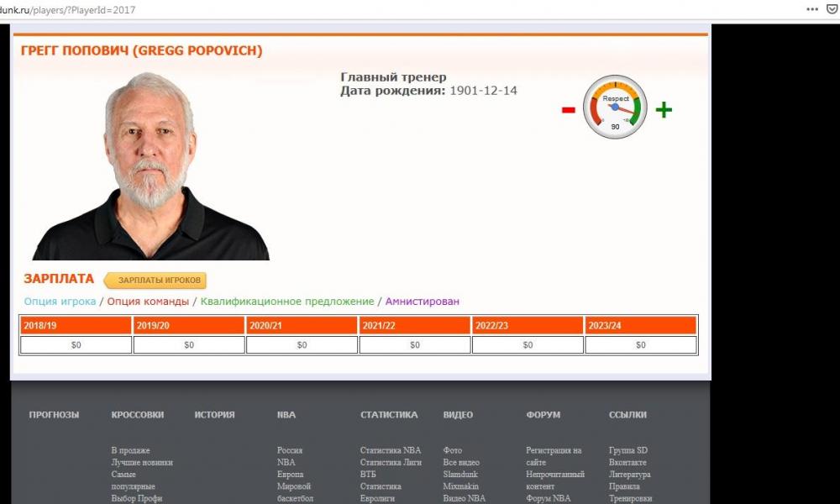Click the green plus respect icon

click(x=664, y=110)
